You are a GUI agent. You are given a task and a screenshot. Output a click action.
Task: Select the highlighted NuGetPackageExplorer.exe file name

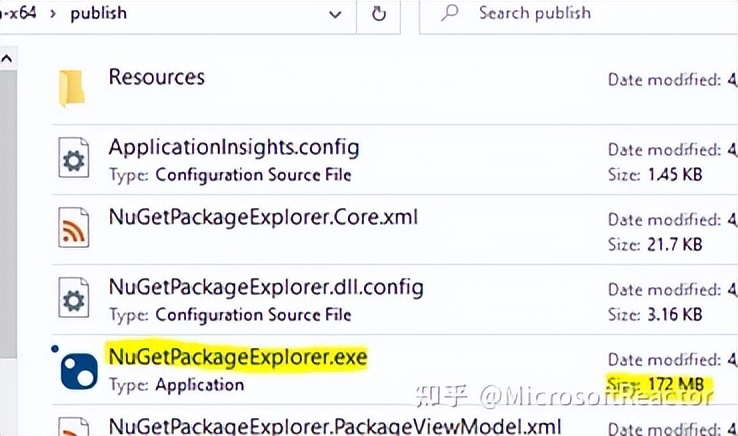tap(237, 356)
